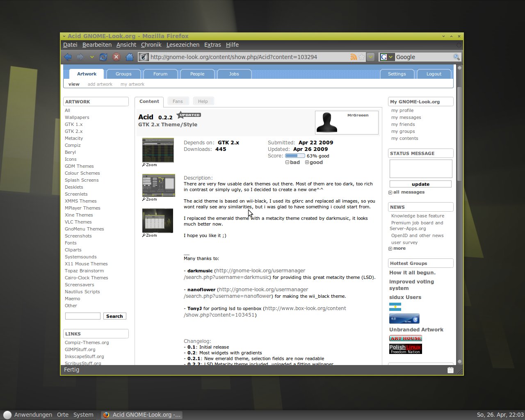Click the 63% score progress bar
This screenshot has width=525, height=420.
(295, 156)
